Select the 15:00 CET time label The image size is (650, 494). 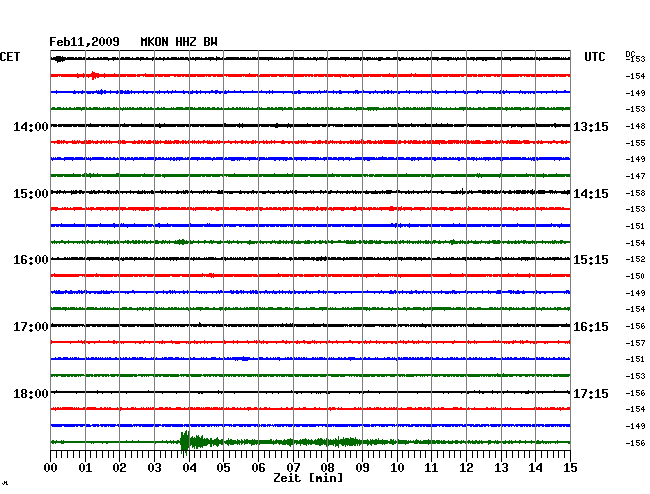(31, 194)
